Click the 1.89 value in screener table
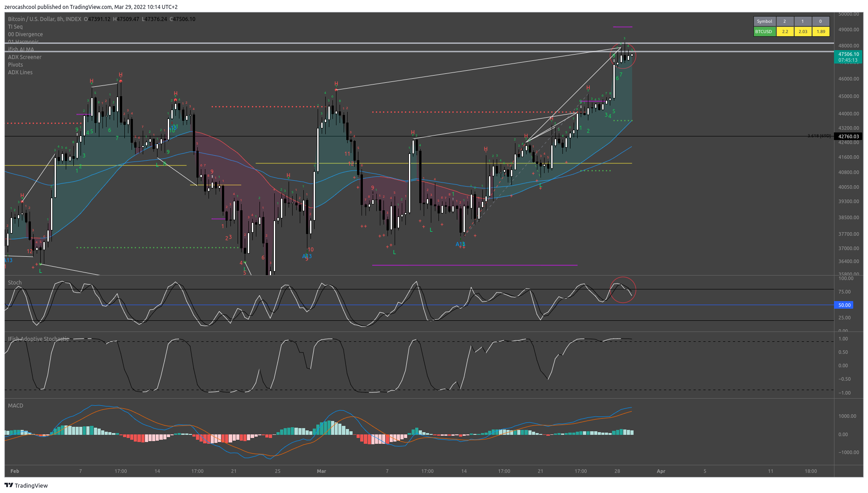This screenshot has width=868, height=493. [x=821, y=31]
